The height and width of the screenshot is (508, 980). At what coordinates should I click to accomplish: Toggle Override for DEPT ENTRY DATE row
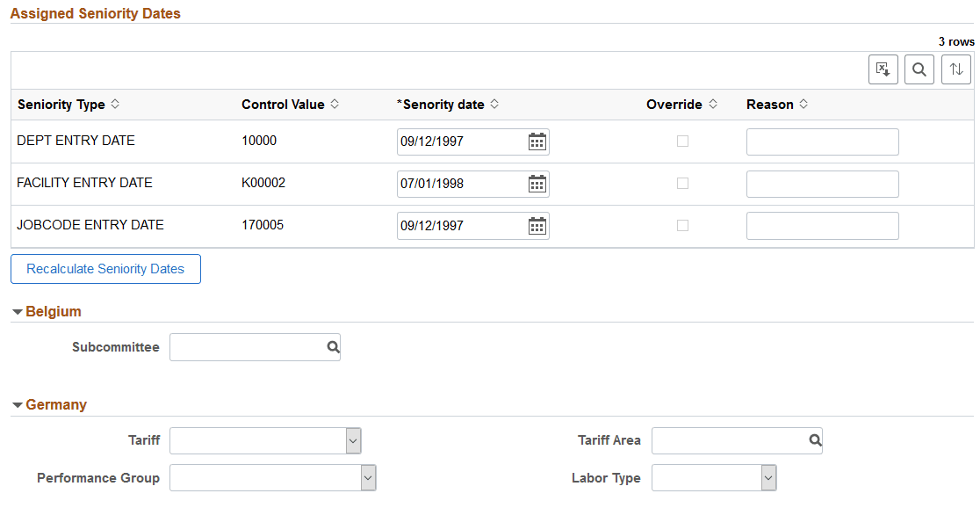pos(683,141)
